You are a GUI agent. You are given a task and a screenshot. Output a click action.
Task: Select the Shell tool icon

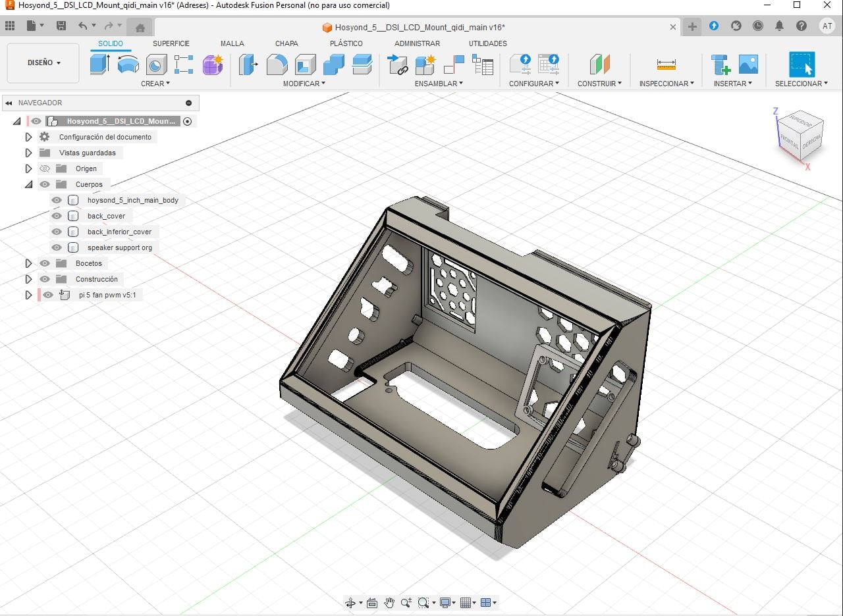tap(305, 64)
